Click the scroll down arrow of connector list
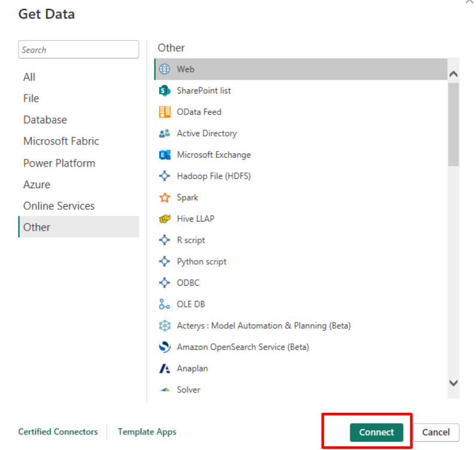Screen dimensions: 476x450 point(453,383)
